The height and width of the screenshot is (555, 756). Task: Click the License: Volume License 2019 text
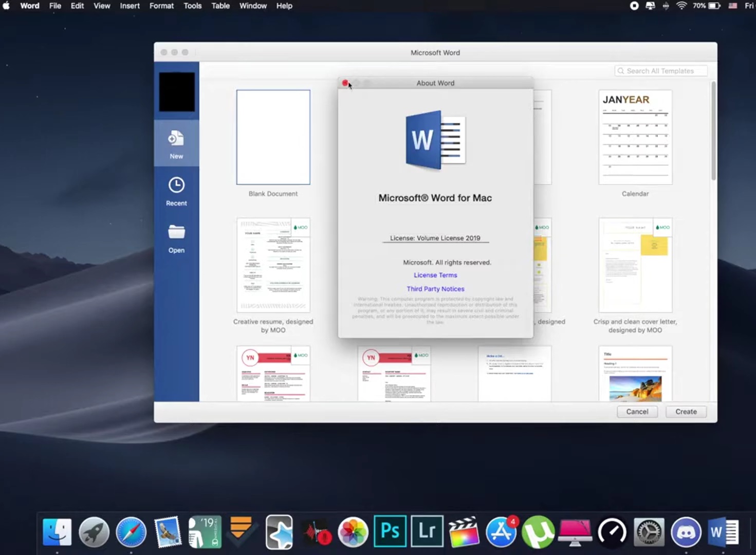pyautogui.click(x=435, y=238)
